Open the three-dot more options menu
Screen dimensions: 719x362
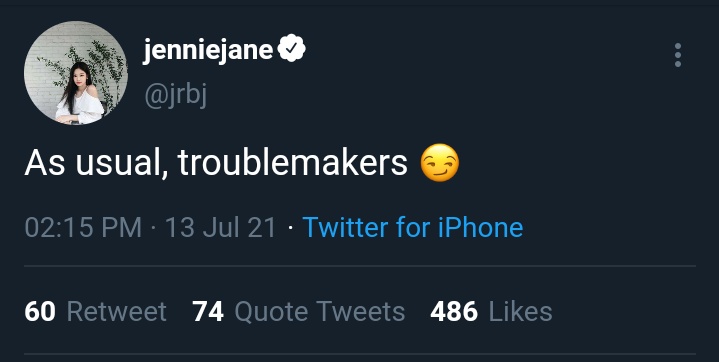(x=677, y=55)
